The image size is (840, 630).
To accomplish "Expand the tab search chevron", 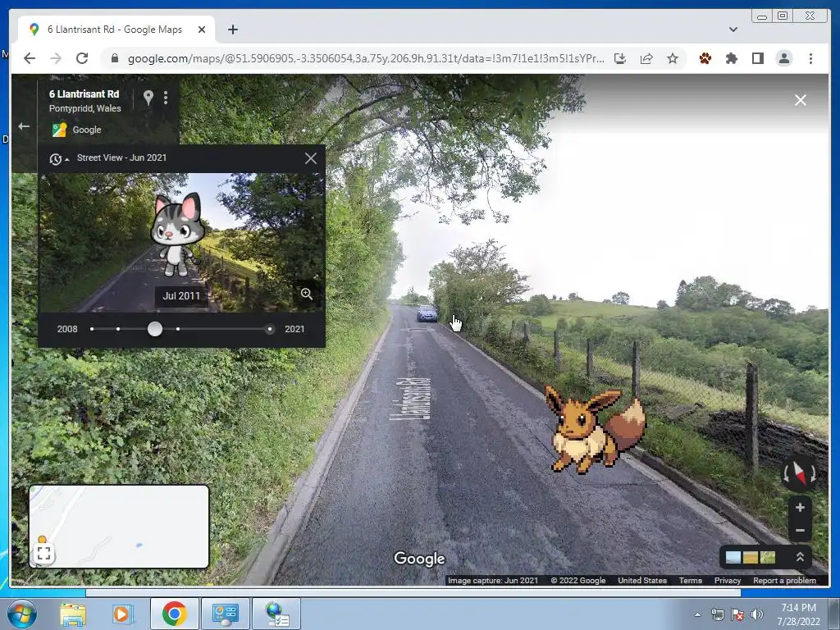I will pyautogui.click(x=733, y=30).
